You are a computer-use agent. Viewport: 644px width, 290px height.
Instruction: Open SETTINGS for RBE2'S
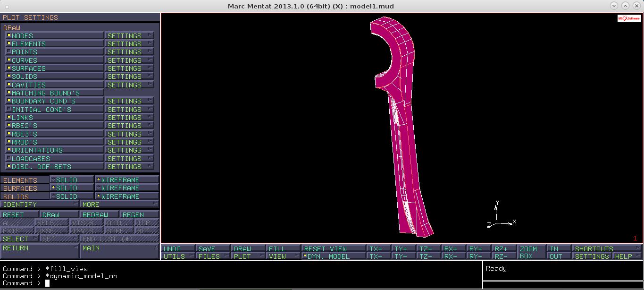pyautogui.click(x=129, y=126)
